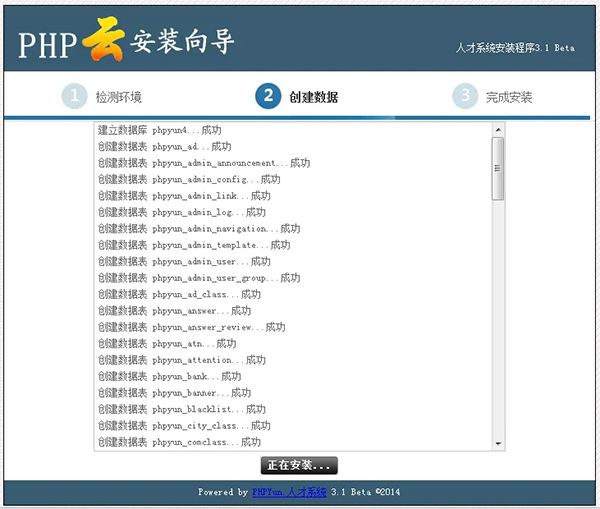
Task: Select the 检测环境 step label
Action: (119, 97)
